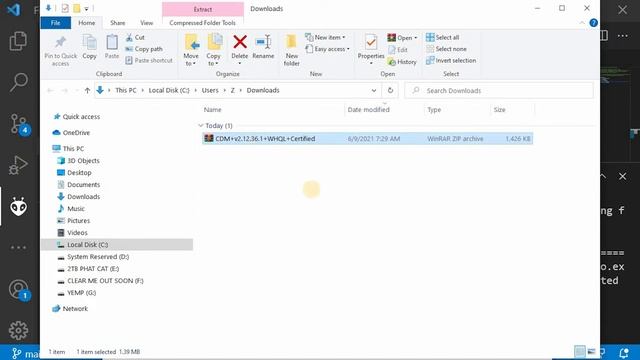Switch to Large icons view layout

(x=591, y=351)
